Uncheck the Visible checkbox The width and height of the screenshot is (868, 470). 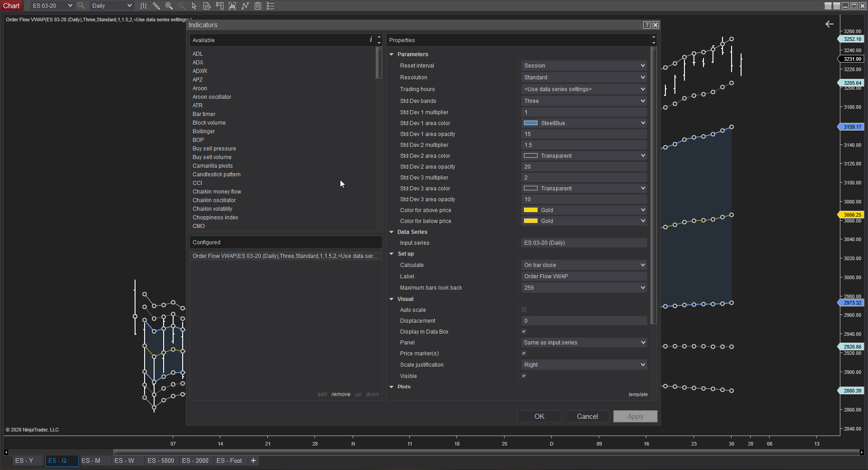pos(524,376)
